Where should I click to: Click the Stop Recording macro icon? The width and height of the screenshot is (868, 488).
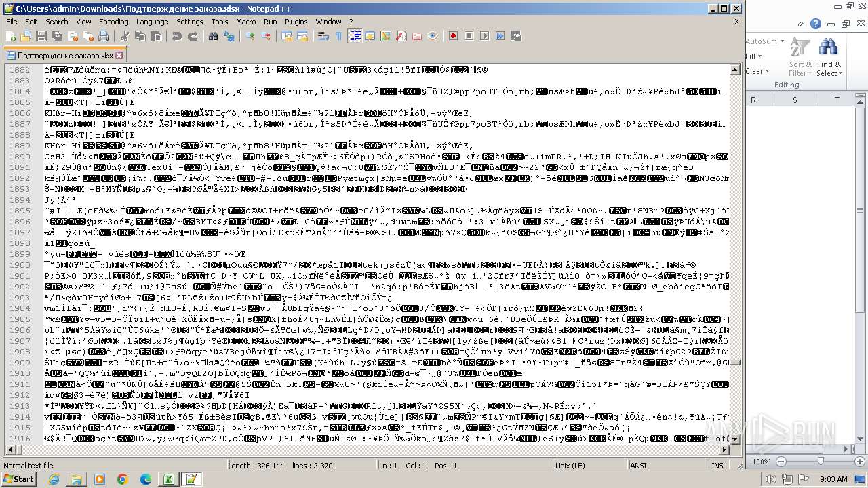tap(469, 36)
